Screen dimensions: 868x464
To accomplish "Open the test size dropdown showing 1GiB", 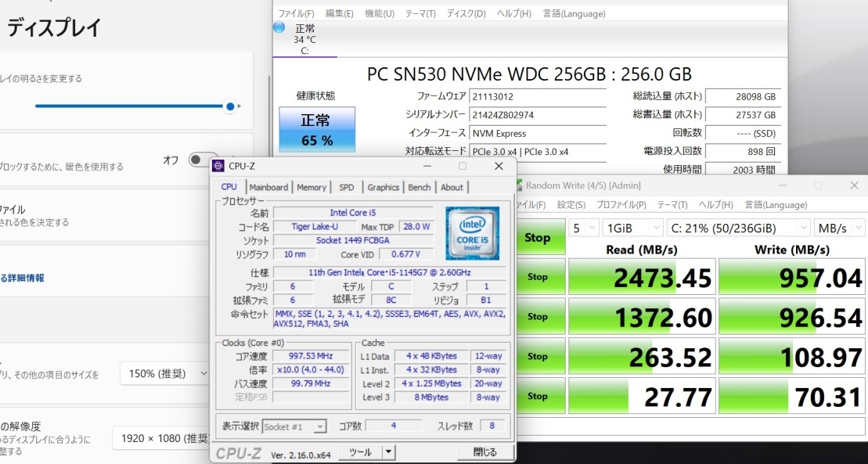I will coord(632,228).
